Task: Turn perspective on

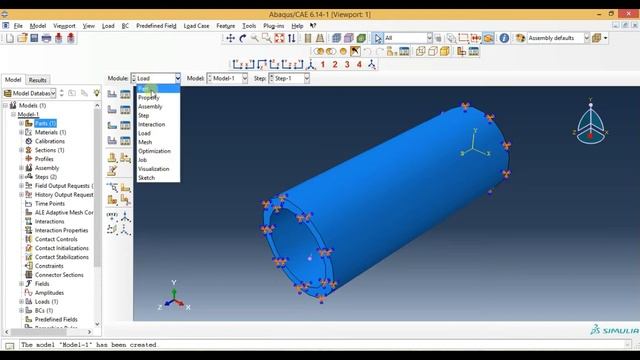Action: (x=320, y=38)
